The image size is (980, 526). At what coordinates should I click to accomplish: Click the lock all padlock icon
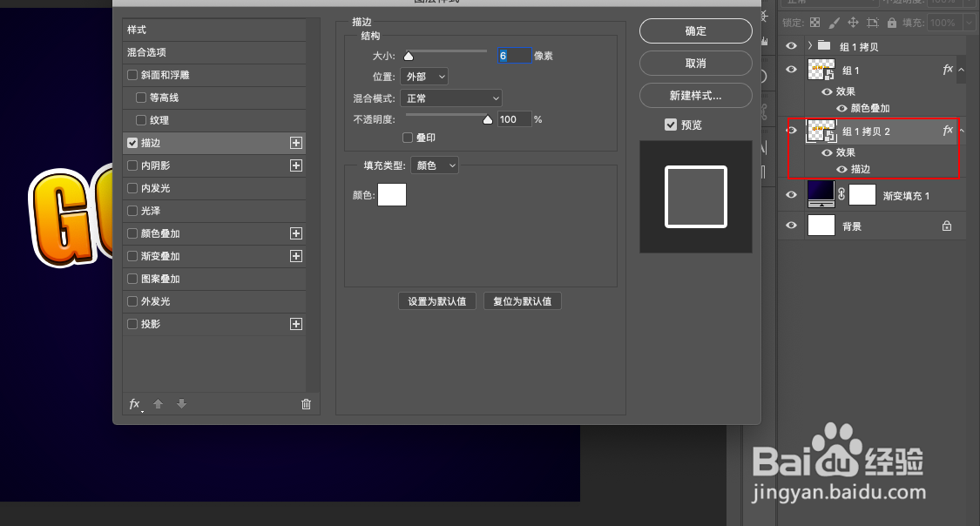[x=892, y=23]
